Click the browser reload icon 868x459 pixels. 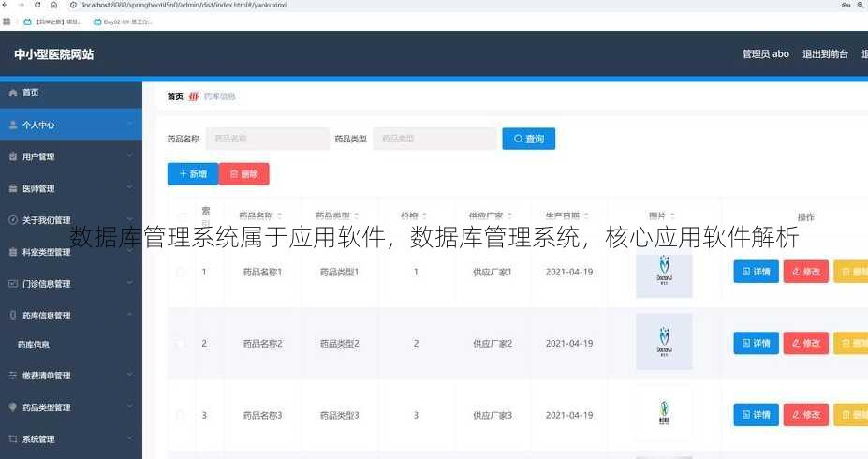[37, 5]
